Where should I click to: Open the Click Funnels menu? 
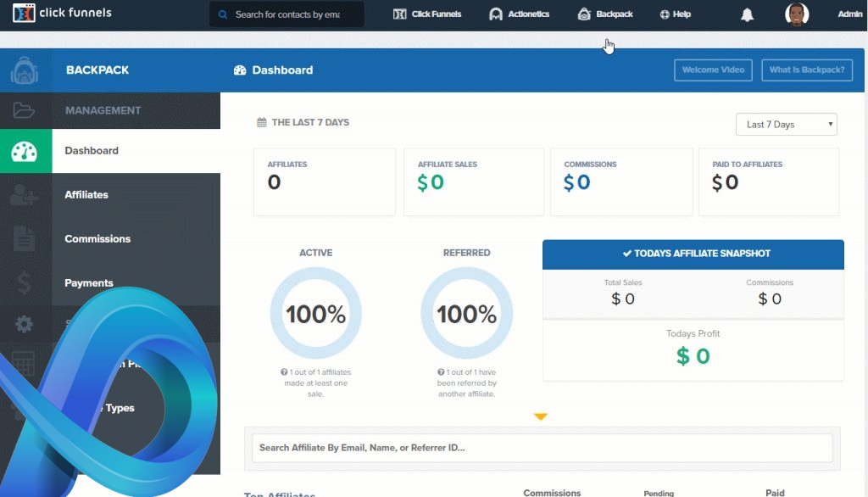[x=427, y=14]
